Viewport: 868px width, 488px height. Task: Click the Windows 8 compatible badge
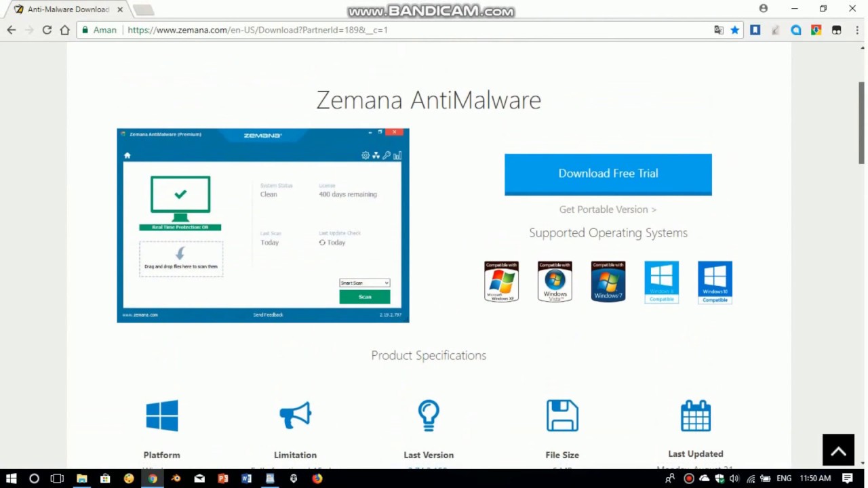pyautogui.click(x=661, y=282)
